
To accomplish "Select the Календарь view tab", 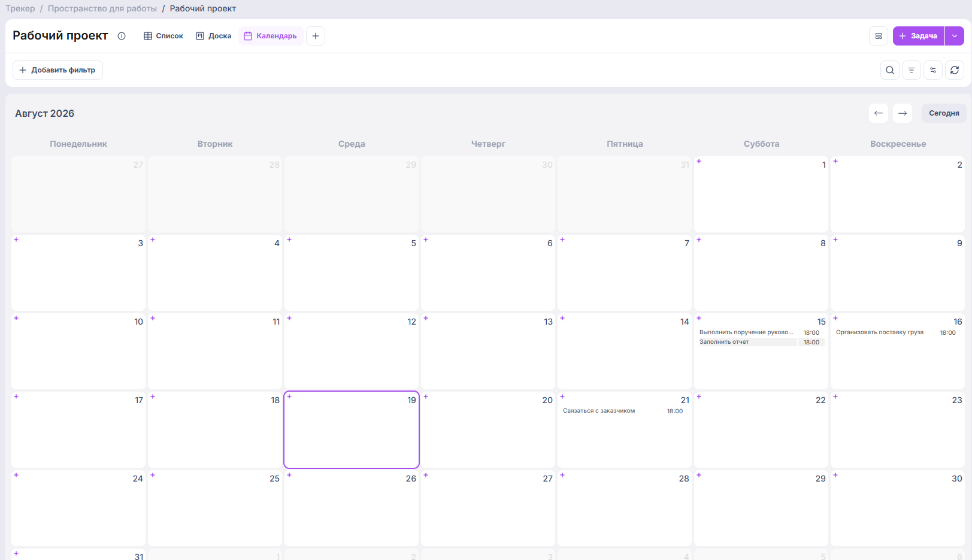I will coord(270,36).
